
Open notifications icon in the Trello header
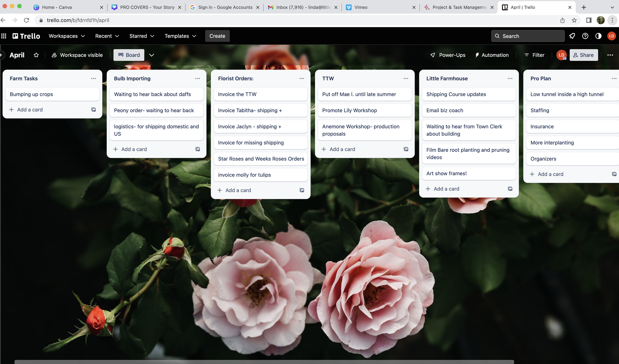tap(572, 36)
